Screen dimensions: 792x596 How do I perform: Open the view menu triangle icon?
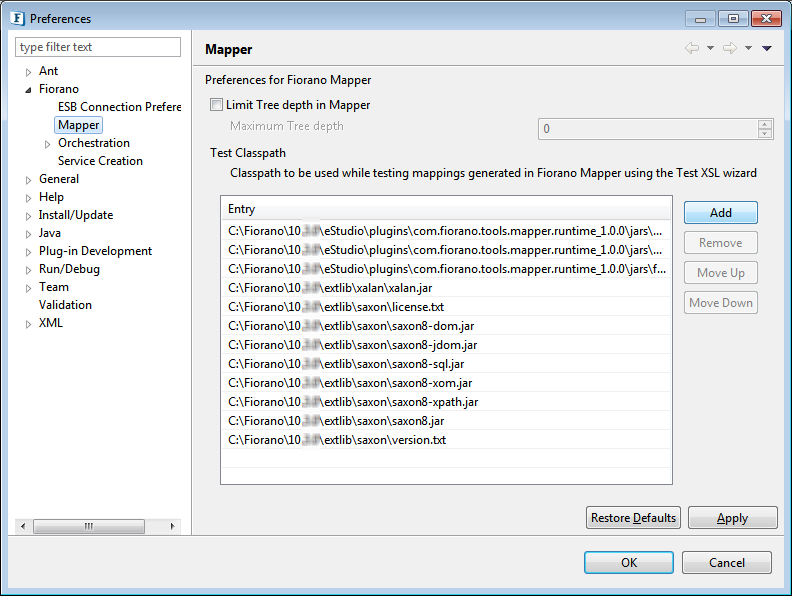click(767, 49)
